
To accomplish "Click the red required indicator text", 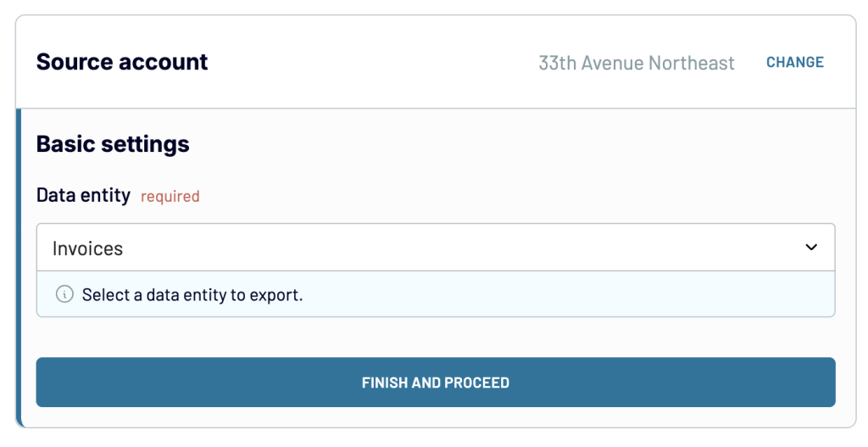I will [170, 197].
